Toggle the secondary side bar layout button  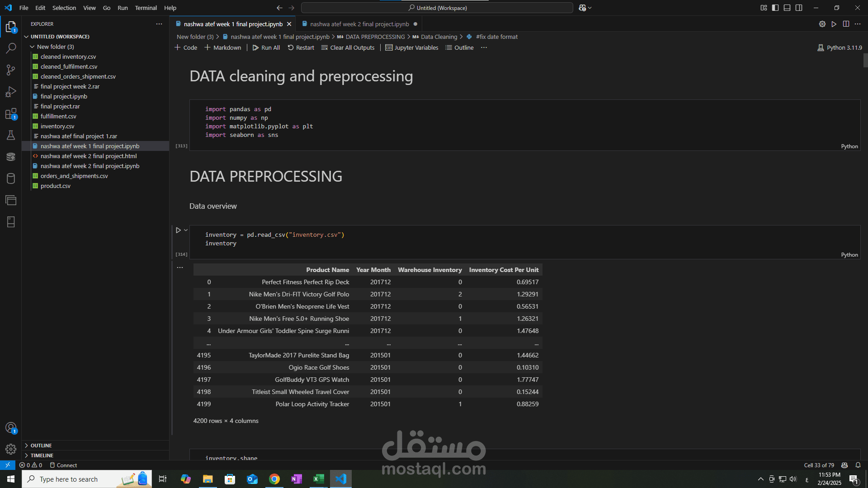[799, 8]
